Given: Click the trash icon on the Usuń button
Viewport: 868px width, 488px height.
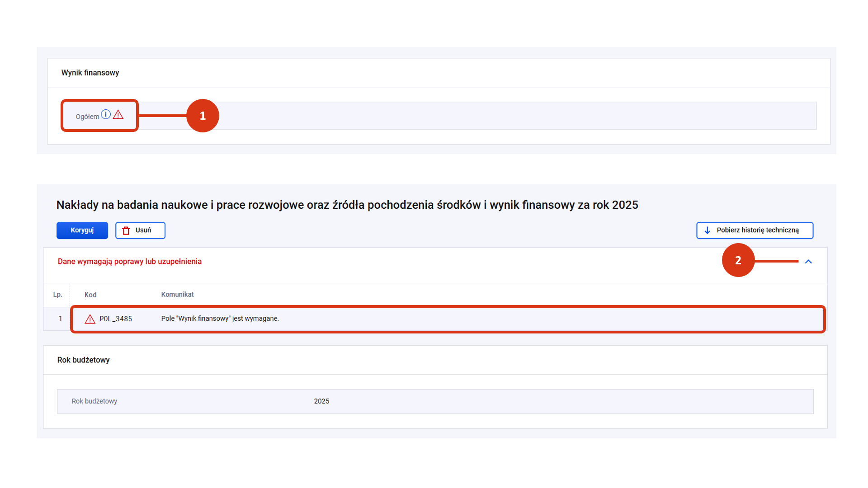Looking at the screenshot, I should pyautogui.click(x=126, y=230).
